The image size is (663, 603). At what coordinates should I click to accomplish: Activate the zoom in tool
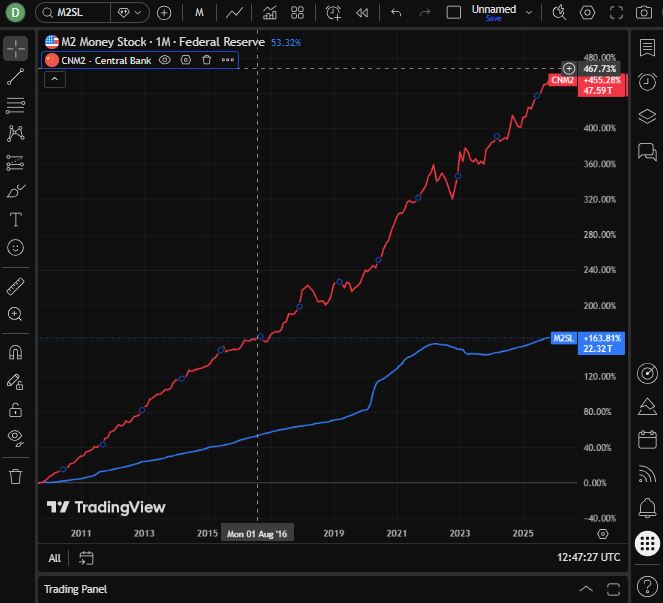pyautogui.click(x=15, y=314)
